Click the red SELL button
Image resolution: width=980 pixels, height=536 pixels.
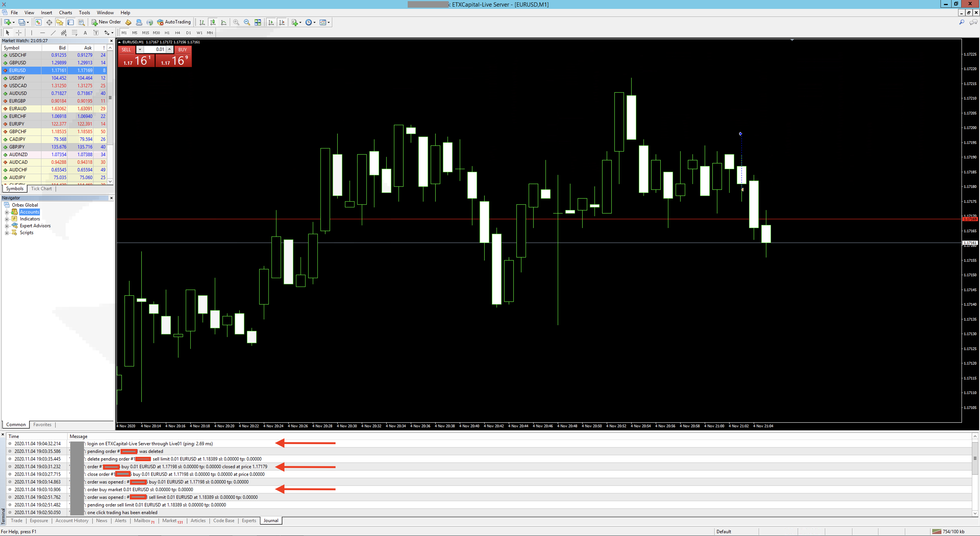(x=126, y=50)
